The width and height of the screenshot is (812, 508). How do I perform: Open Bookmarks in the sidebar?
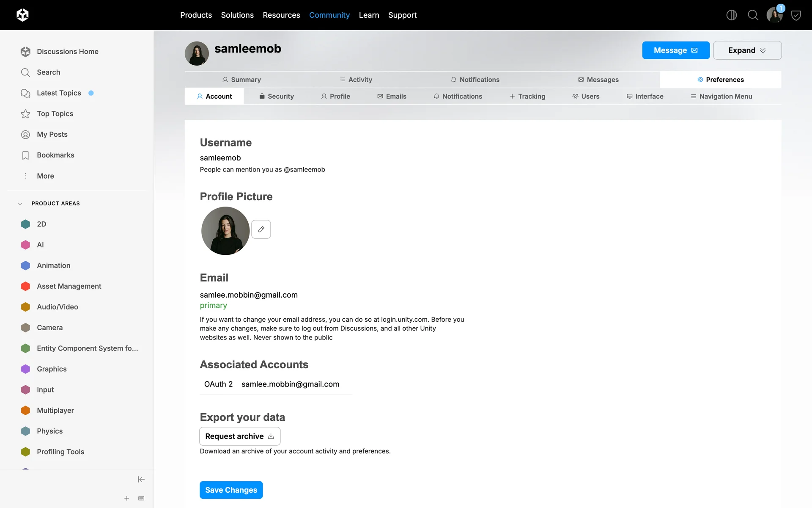click(x=55, y=155)
